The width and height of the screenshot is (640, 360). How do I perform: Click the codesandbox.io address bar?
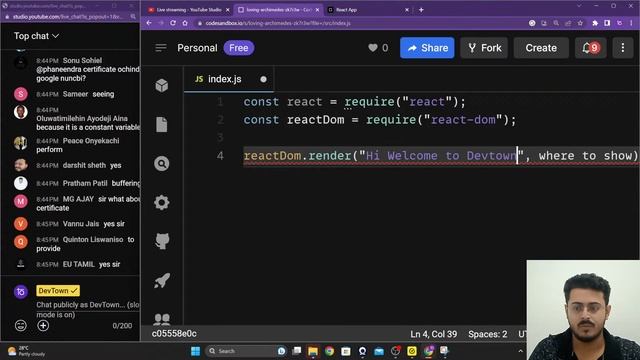point(359,23)
